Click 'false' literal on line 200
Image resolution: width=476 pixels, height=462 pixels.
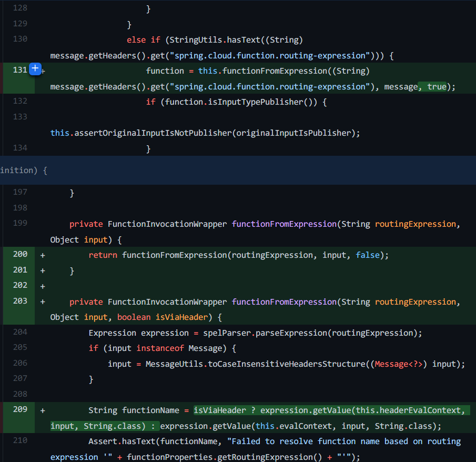tap(368, 255)
